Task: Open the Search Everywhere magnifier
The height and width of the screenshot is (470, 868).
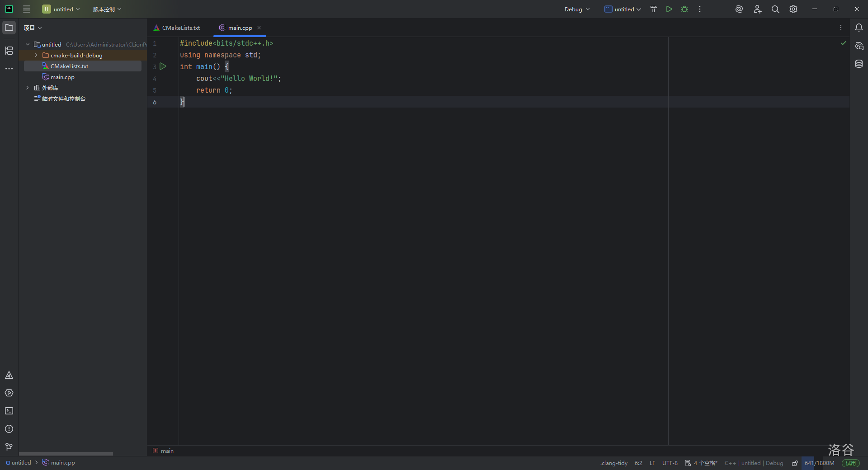Action: click(775, 9)
